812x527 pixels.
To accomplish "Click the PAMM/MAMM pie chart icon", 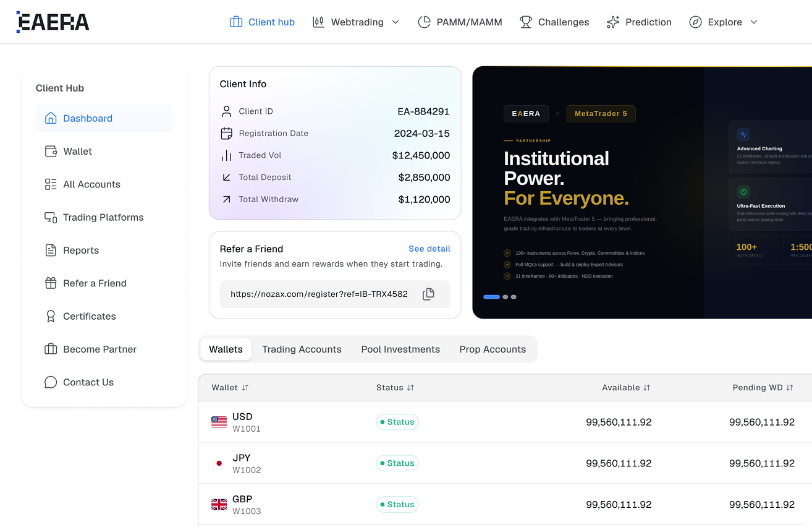I will click(x=424, y=22).
